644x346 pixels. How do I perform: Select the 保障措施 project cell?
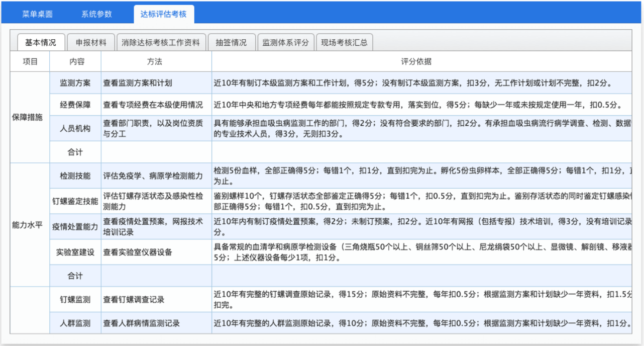pos(30,117)
